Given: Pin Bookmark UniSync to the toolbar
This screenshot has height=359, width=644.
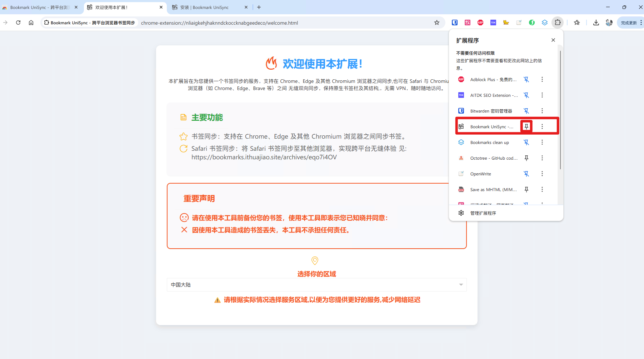Looking at the screenshot, I should [x=526, y=126].
